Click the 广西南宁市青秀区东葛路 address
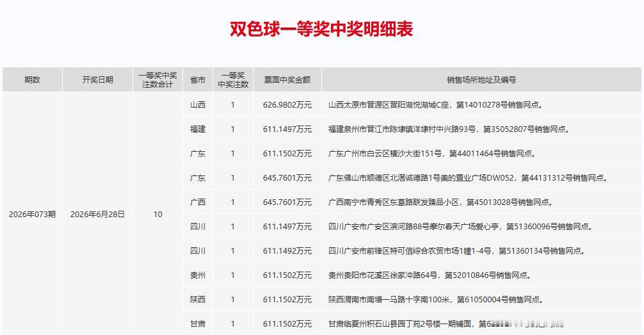Viewport: 644px width, 335px height. click(440, 202)
